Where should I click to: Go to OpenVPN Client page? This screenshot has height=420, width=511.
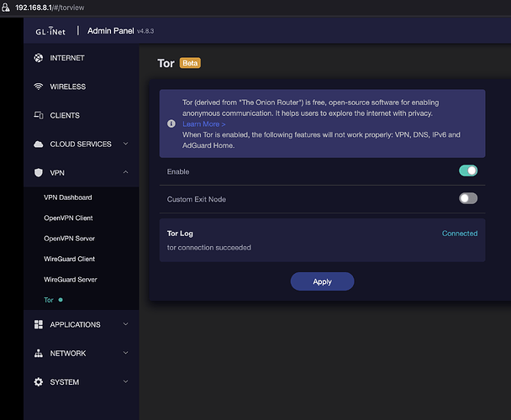tap(68, 218)
